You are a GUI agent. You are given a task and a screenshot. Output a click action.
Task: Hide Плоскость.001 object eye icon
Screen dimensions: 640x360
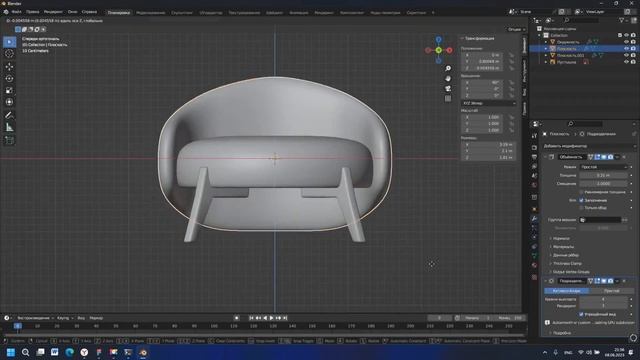627,55
